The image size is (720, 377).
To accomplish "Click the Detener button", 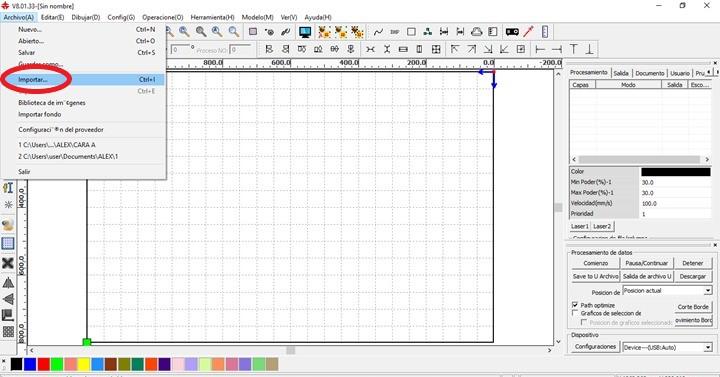I will [692, 263].
